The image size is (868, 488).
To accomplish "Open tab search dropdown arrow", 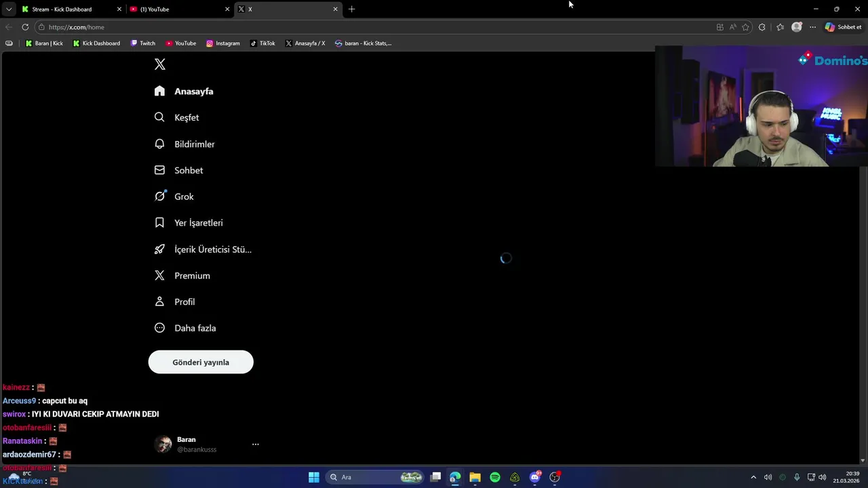I will tap(9, 9).
